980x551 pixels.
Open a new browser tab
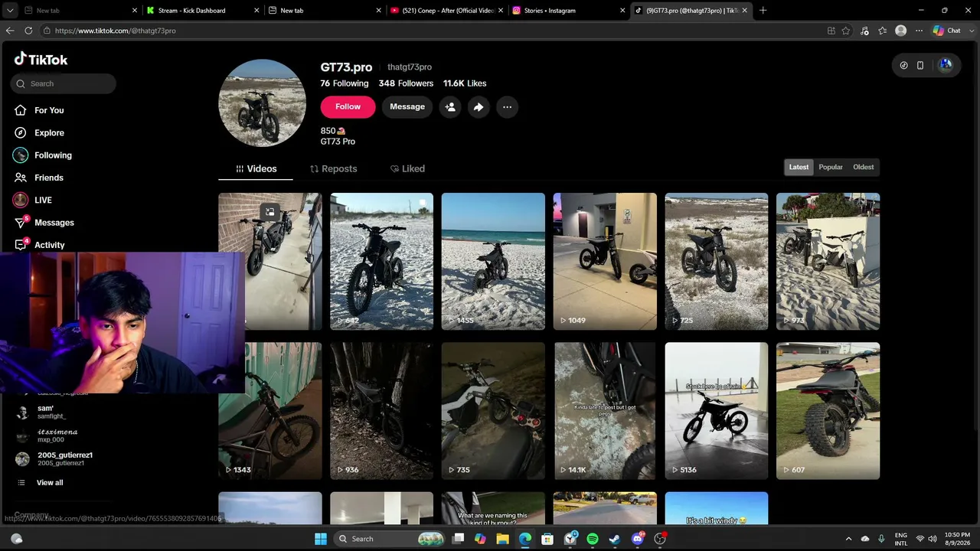763,11
